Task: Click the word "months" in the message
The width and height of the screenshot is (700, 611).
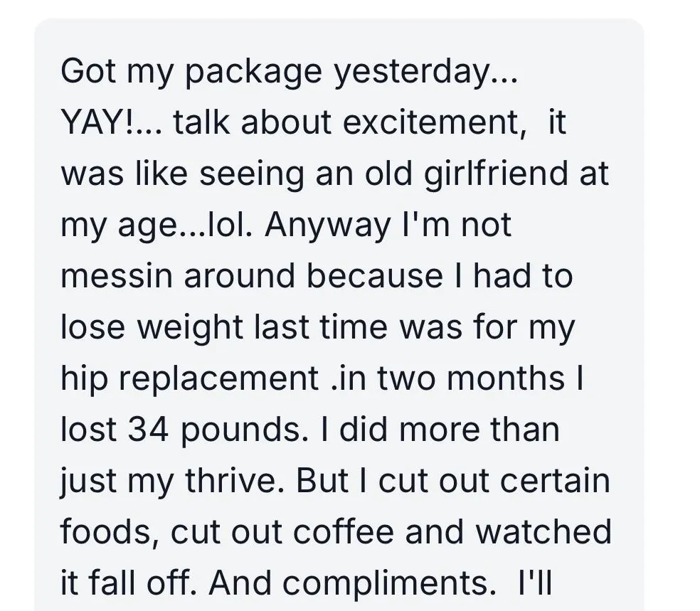Action: (x=502, y=379)
